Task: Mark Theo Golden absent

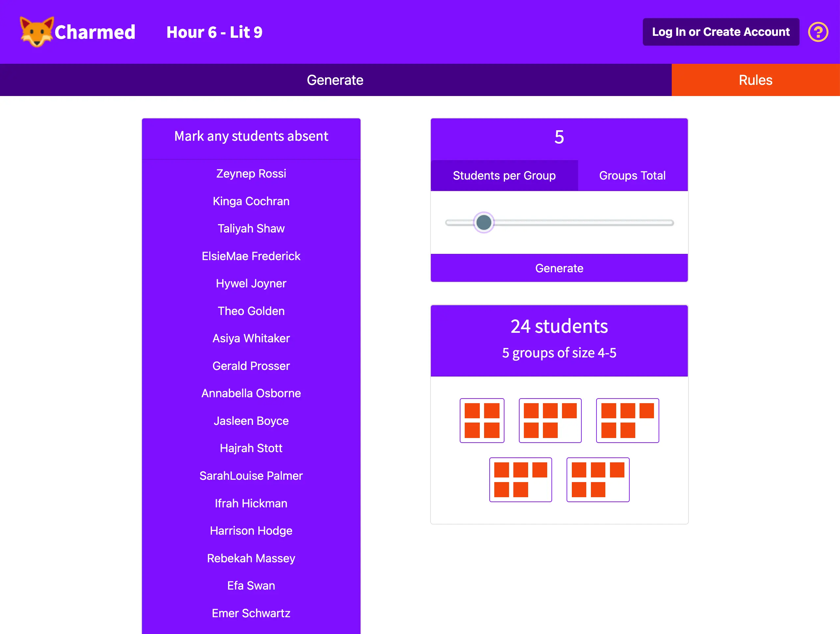Action: pyautogui.click(x=251, y=311)
